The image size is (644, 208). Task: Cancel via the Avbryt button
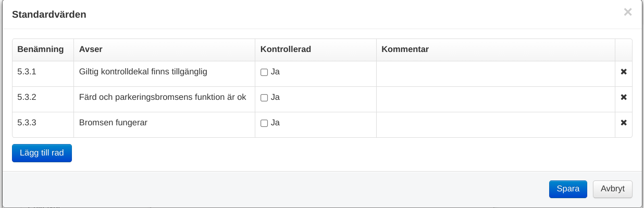[612, 189]
